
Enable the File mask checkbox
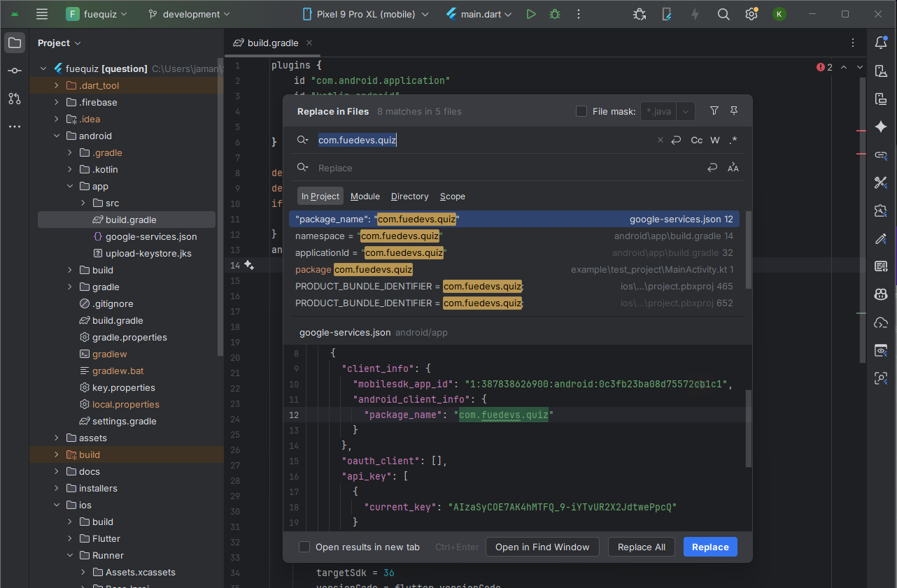[x=581, y=111]
